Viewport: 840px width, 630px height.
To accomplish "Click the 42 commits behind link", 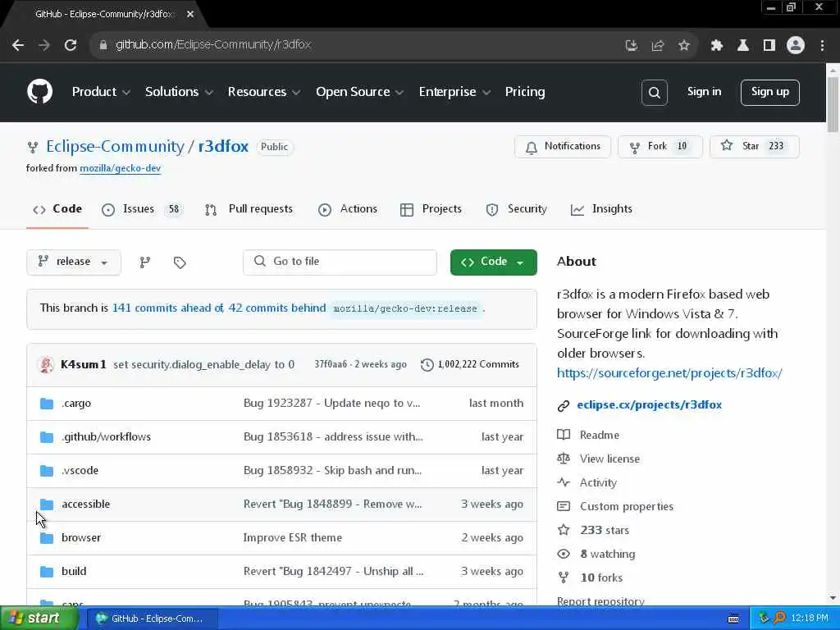I will coord(277,308).
